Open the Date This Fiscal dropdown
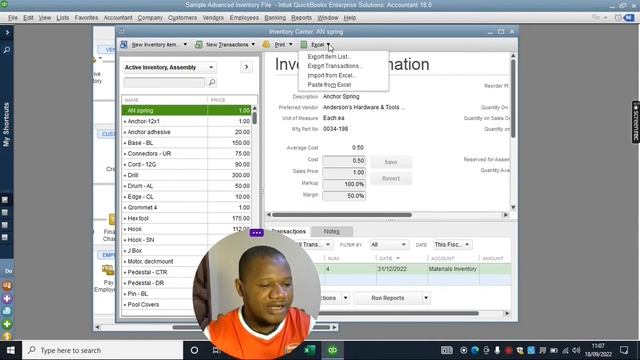Screen dimensions: 640x360 452,244
